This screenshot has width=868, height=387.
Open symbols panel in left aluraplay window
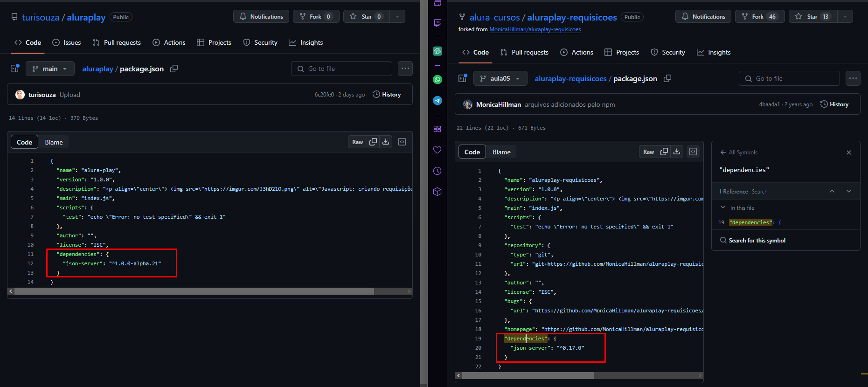coord(402,142)
